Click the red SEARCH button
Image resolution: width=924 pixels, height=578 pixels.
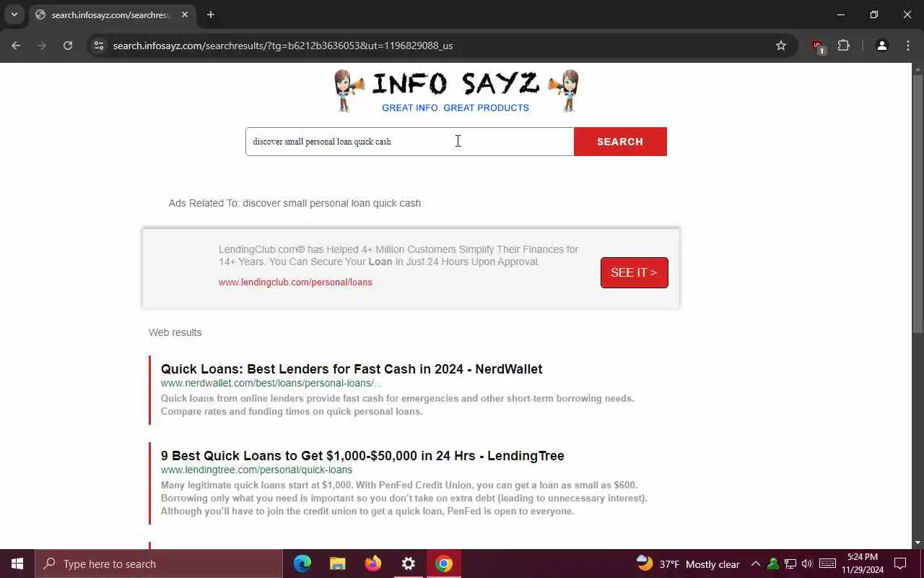pyautogui.click(x=620, y=142)
